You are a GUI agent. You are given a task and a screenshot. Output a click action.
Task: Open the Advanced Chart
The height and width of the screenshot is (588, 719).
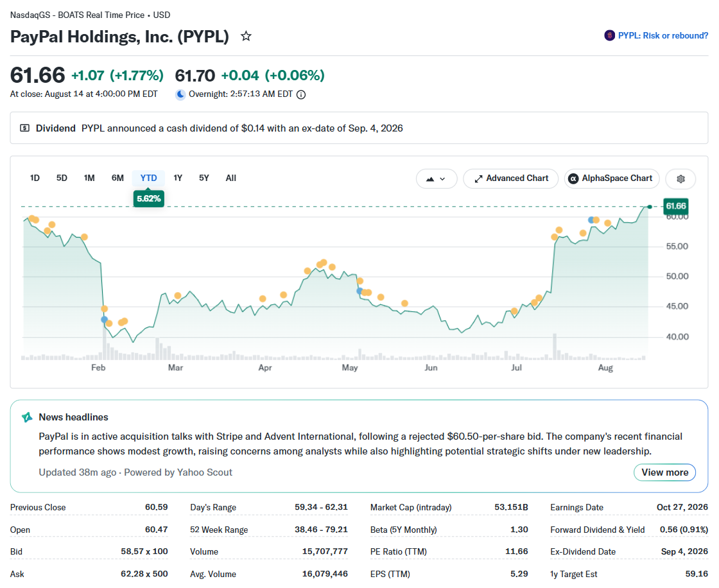511,179
